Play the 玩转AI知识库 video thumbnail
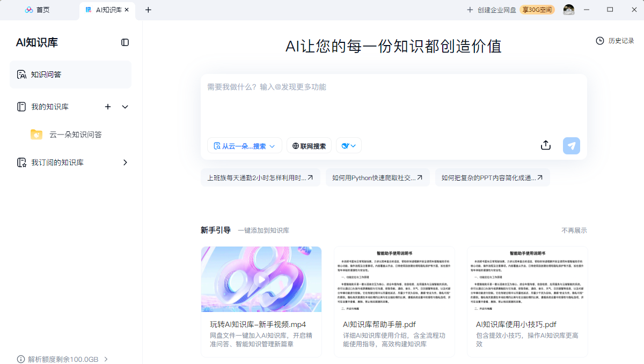644x364 pixels. pyautogui.click(x=261, y=279)
